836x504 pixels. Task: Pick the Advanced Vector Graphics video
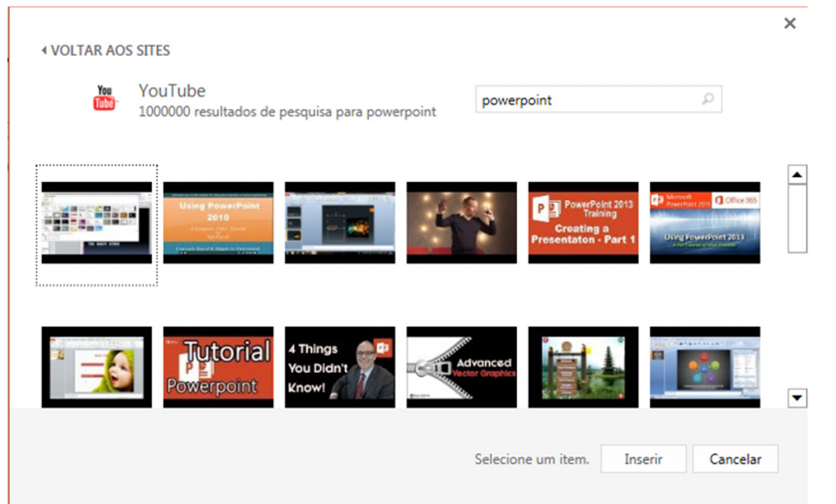(x=461, y=367)
